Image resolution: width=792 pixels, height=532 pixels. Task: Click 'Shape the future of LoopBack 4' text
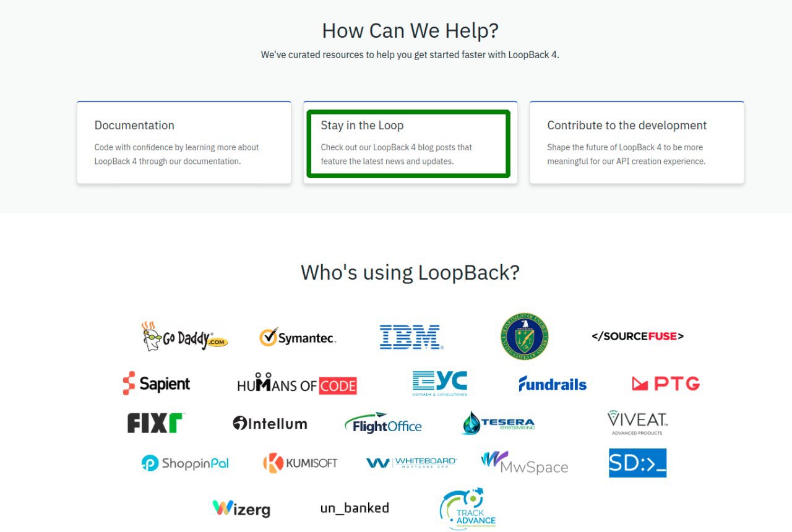[626, 154]
